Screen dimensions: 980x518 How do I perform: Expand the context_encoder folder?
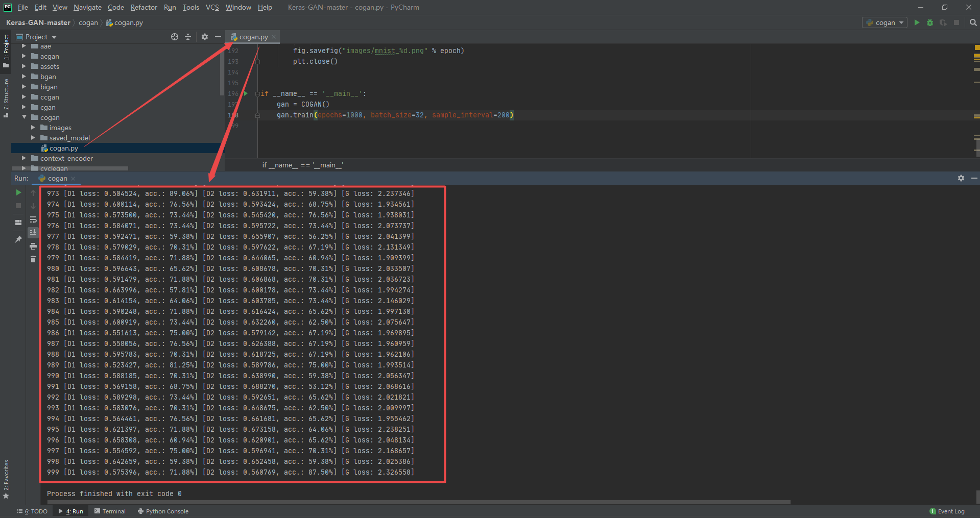point(23,158)
